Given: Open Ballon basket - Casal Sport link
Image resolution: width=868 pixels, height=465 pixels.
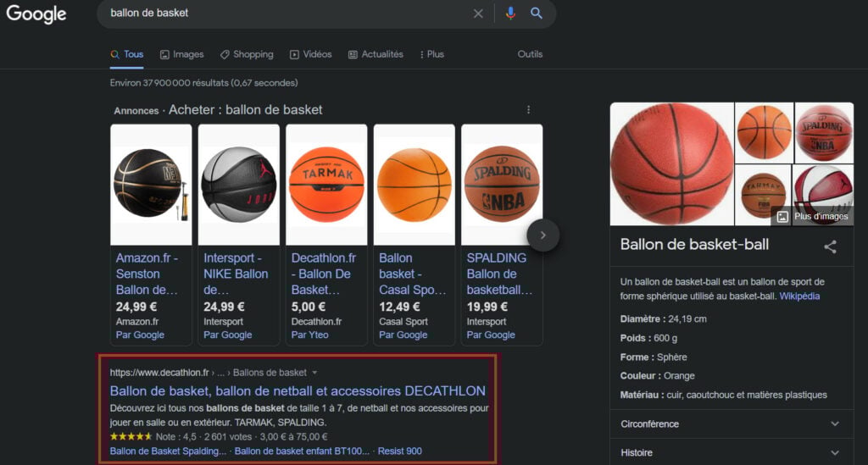Looking at the screenshot, I should pos(413,274).
